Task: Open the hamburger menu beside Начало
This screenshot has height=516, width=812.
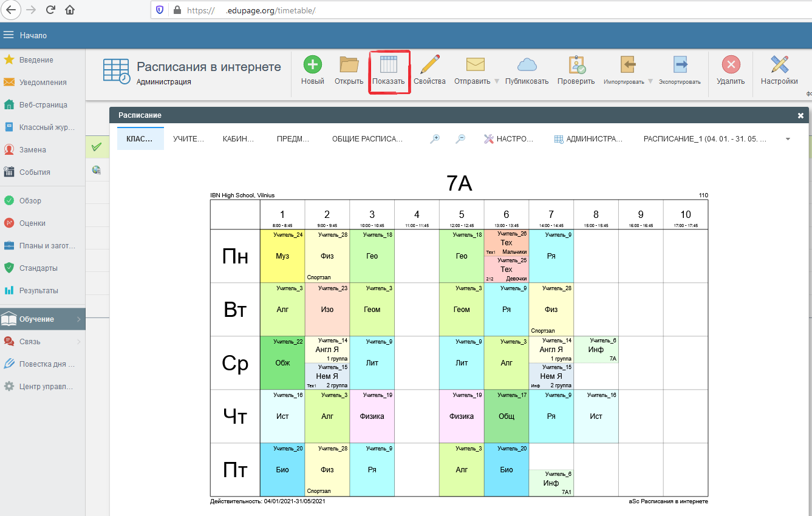Action: (8, 35)
